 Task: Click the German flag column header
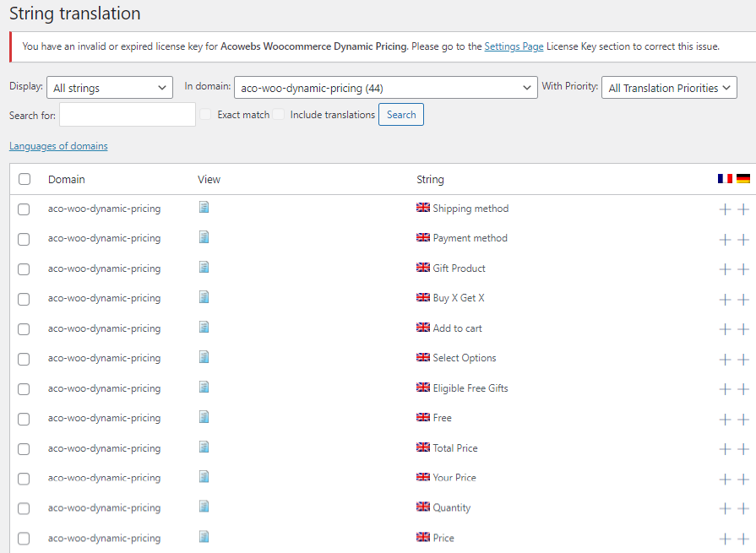click(x=743, y=179)
